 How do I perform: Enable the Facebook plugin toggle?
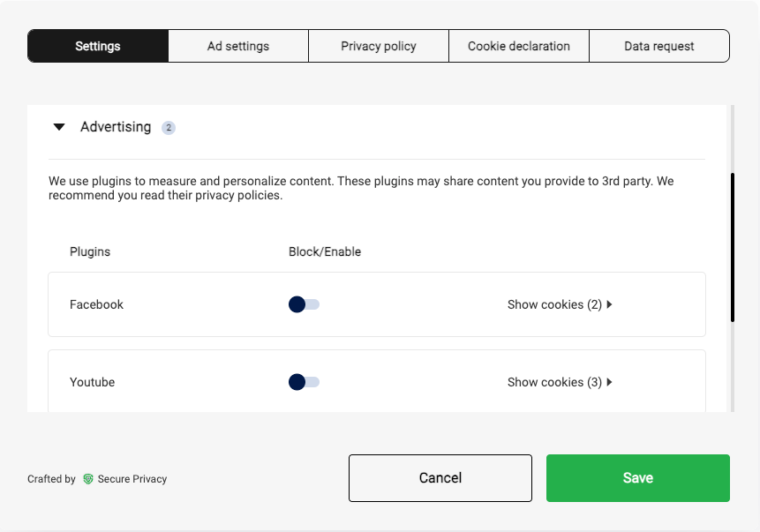pos(304,304)
